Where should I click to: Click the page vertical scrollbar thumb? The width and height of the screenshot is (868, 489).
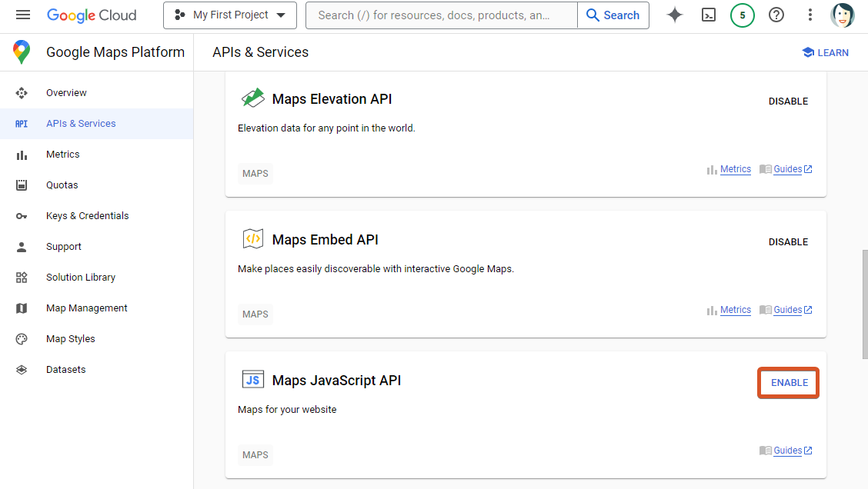coord(865,304)
